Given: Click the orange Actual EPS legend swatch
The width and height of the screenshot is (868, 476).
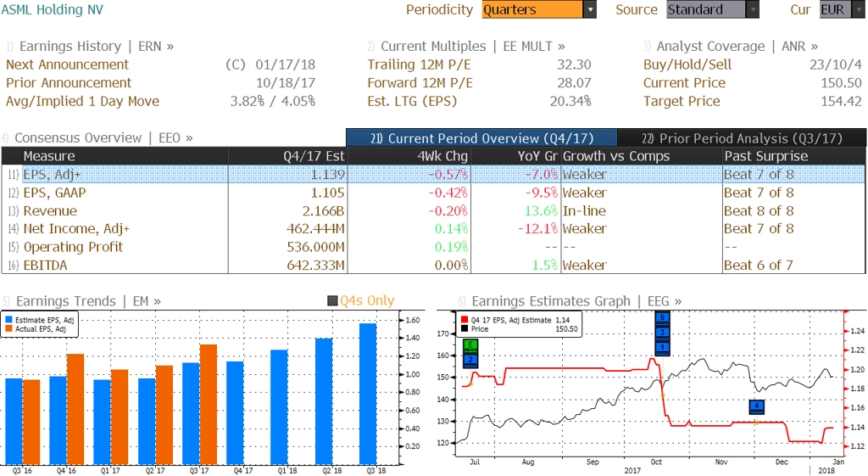Looking at the screenshot, I should [8, 329].
